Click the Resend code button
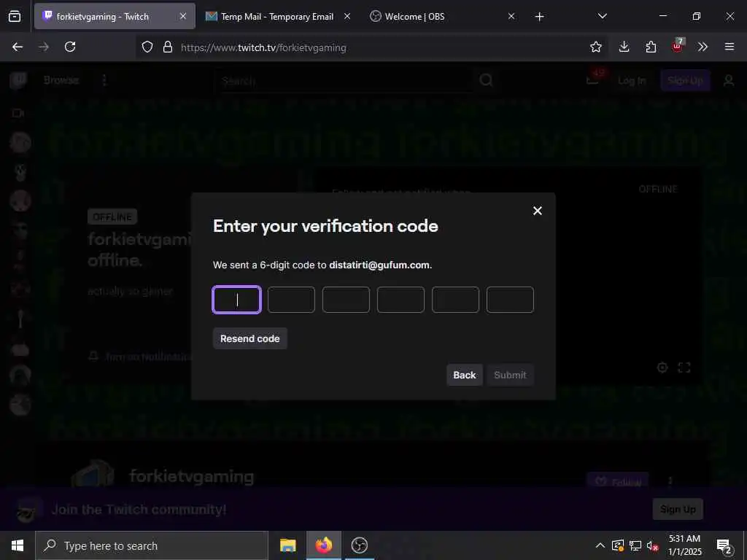Screen dimensions: 747x560 tap(250, 338)
